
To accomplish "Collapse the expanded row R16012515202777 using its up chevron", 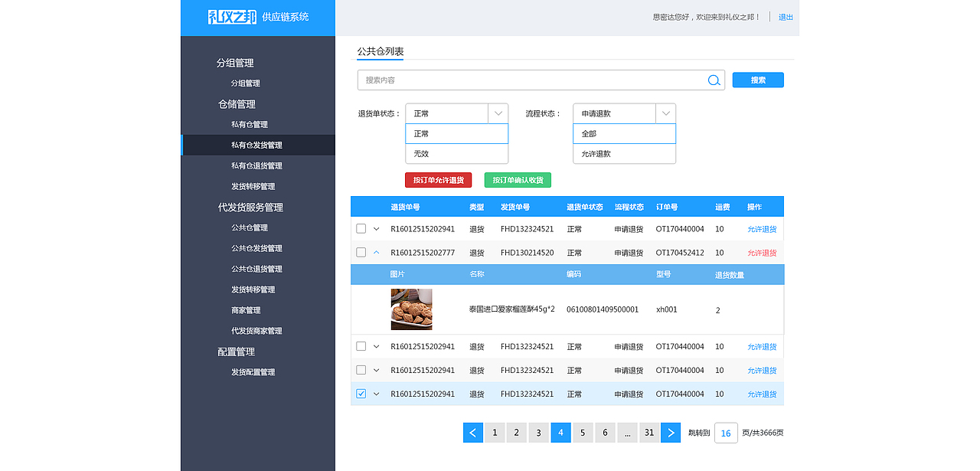I will coord(376,252).
